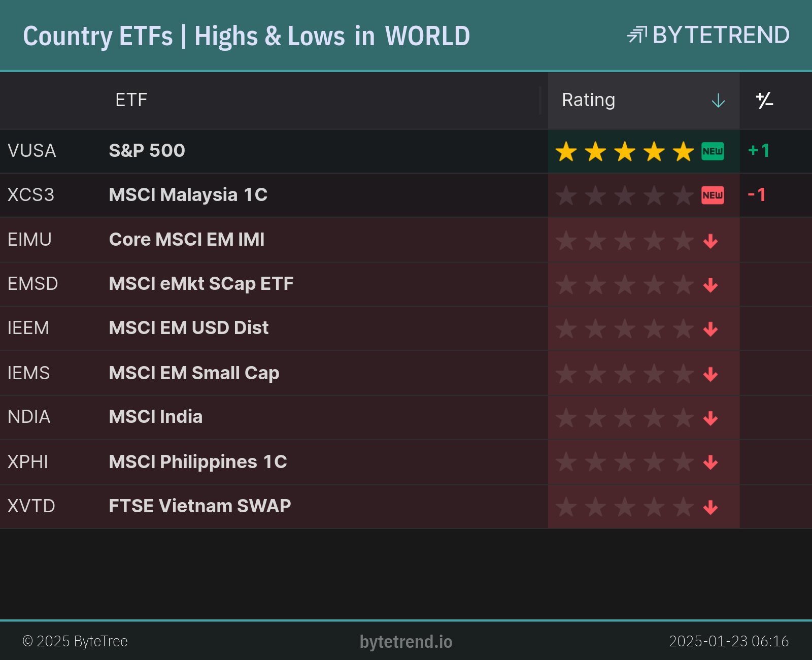Screen dimensions: 812x660
Task: Click the +1 change value for VUSA
Action: pyautogui.click(x=759, y=151)
